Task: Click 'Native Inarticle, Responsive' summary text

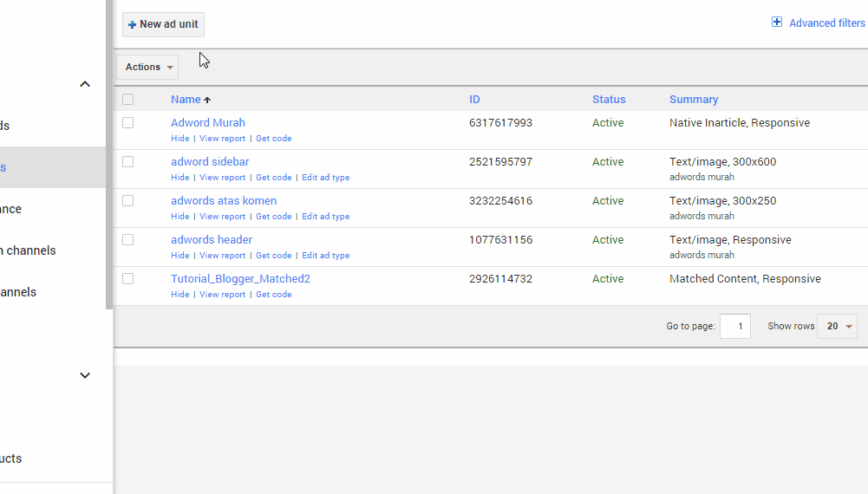Action: [740, 123]
